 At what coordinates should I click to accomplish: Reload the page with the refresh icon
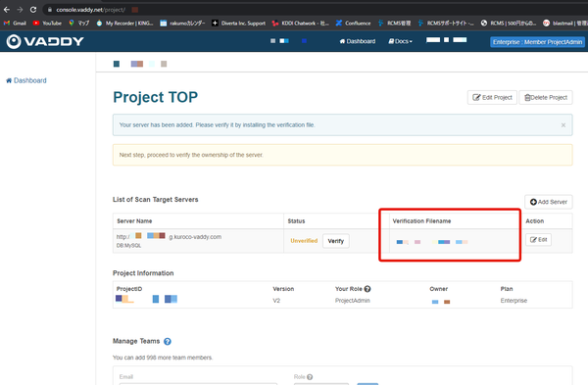(x=33, y=10)
